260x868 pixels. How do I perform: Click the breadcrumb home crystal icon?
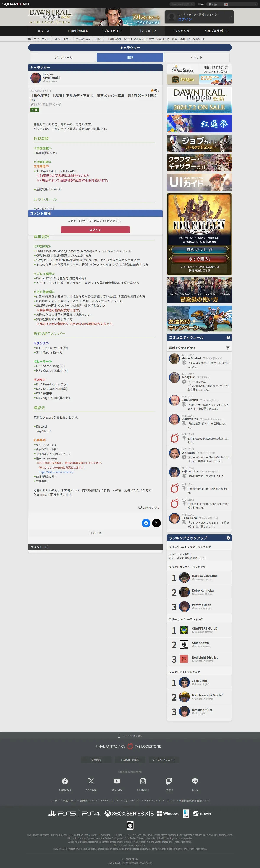[29, 39]
